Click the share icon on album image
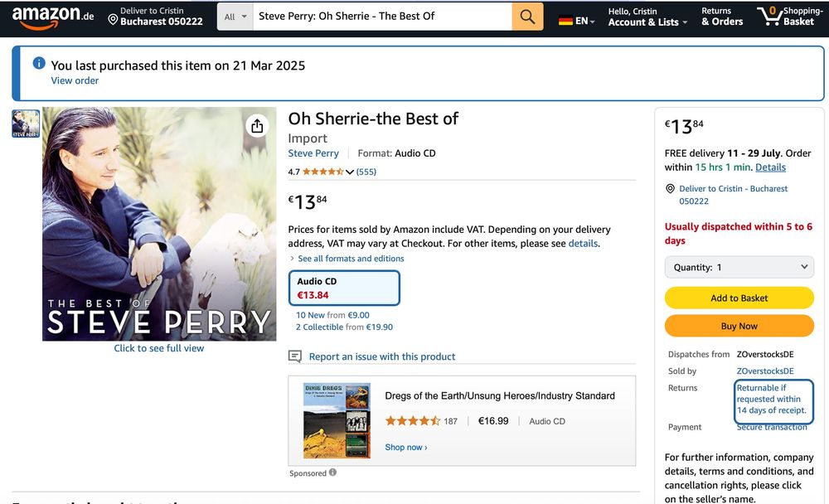Screen dimensions: 829x504 257,125
